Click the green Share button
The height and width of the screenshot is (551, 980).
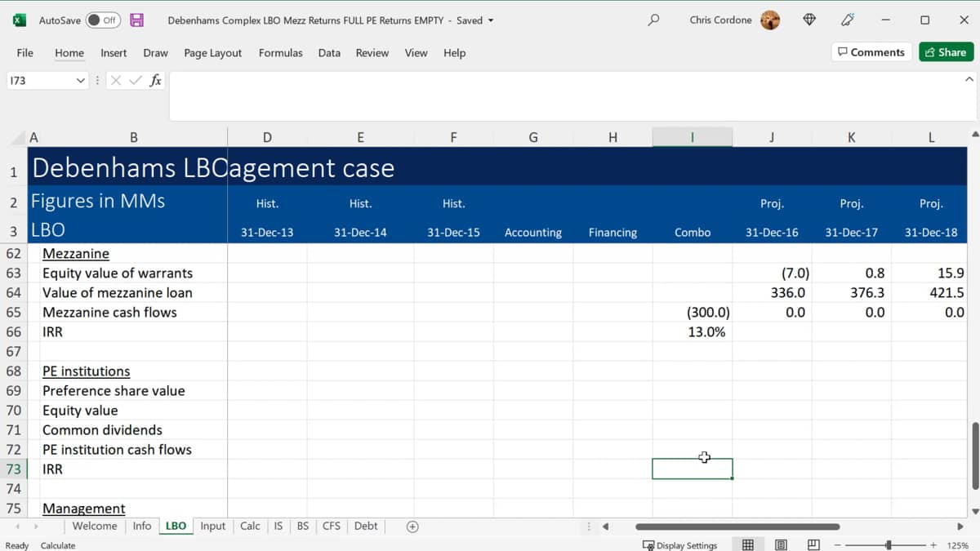click(x=946, y=52)
